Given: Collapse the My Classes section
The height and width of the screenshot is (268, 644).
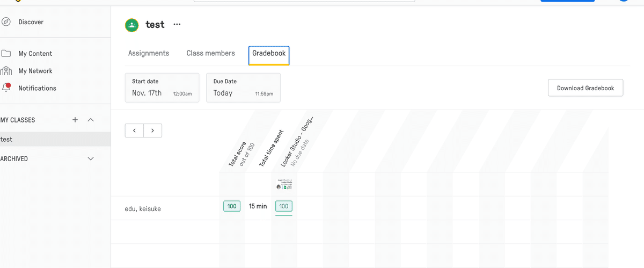Looking at the screenshot, I should [x=91, y=120].
